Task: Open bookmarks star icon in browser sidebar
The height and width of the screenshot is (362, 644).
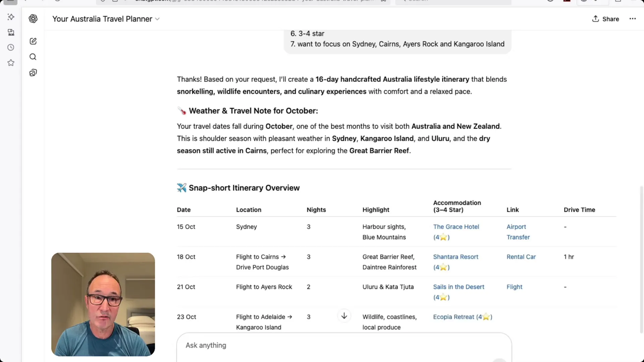Action: click(11, 63)
